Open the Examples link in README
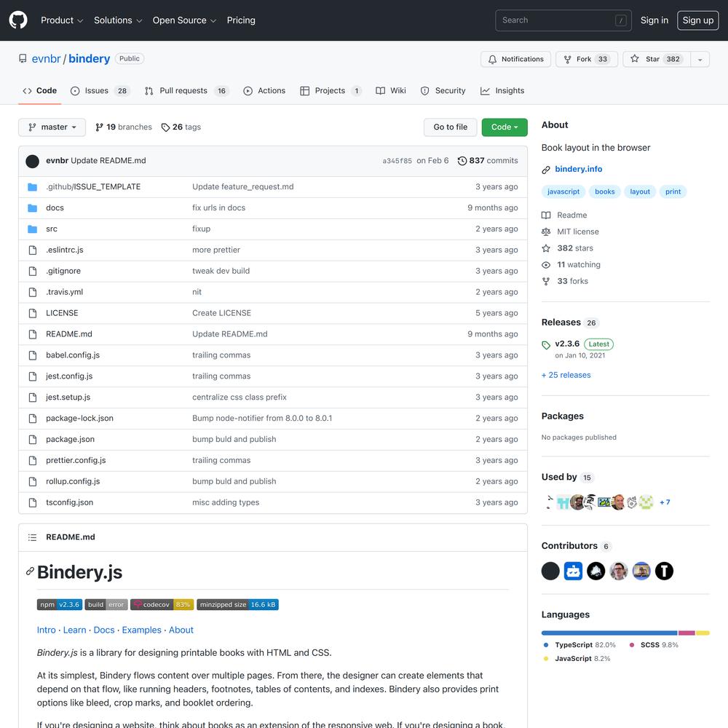Viewport: 728px width, 728px height. tap(142, 630)
